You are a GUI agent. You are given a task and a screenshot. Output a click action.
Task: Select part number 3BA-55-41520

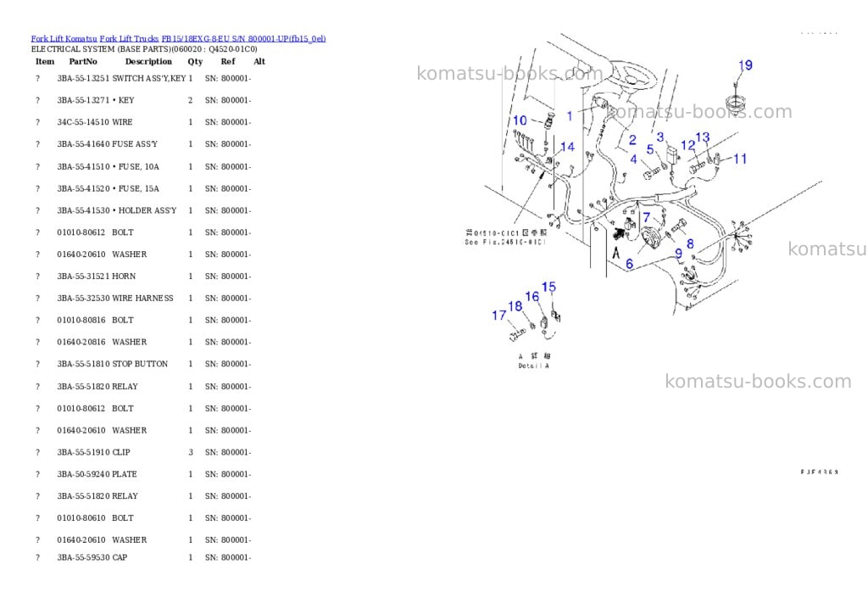pos(83,189)
